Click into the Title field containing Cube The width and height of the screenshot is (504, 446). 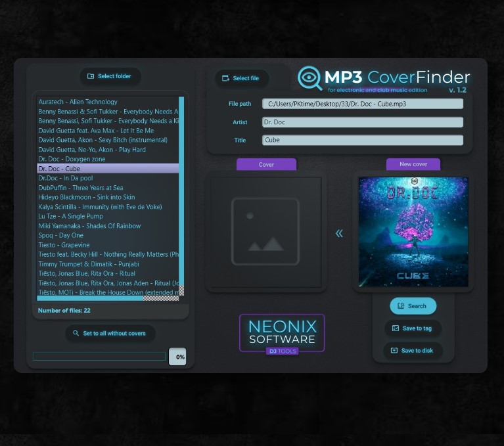[x=363, y=140]
